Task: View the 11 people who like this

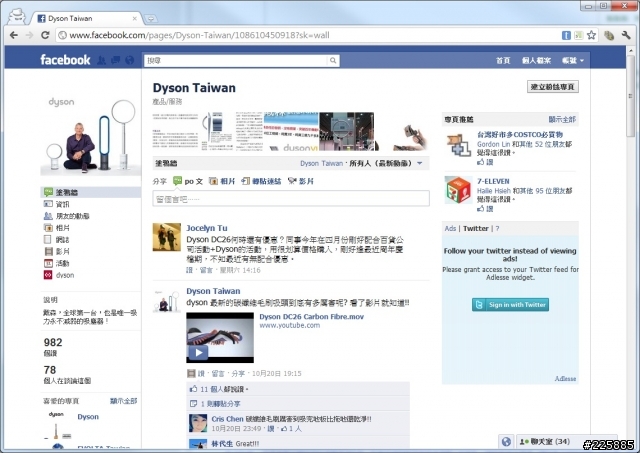Action: 224,389
